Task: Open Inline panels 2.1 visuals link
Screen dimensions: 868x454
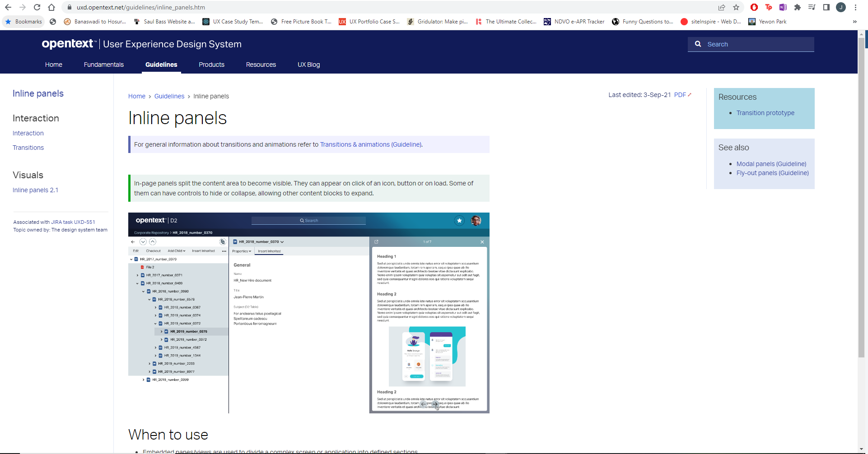Action: [35, 190]
